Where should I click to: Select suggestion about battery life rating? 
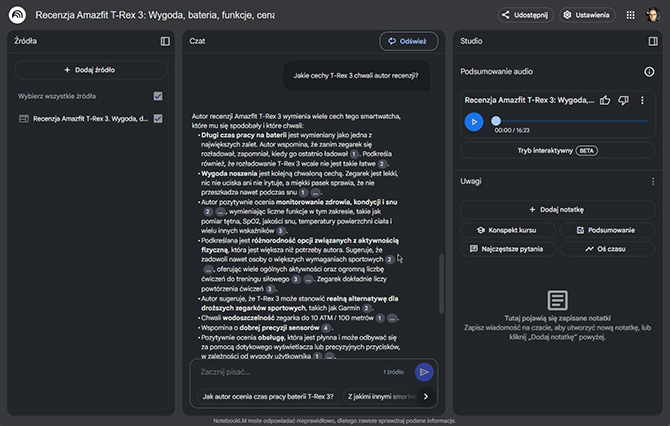[268, 397]
